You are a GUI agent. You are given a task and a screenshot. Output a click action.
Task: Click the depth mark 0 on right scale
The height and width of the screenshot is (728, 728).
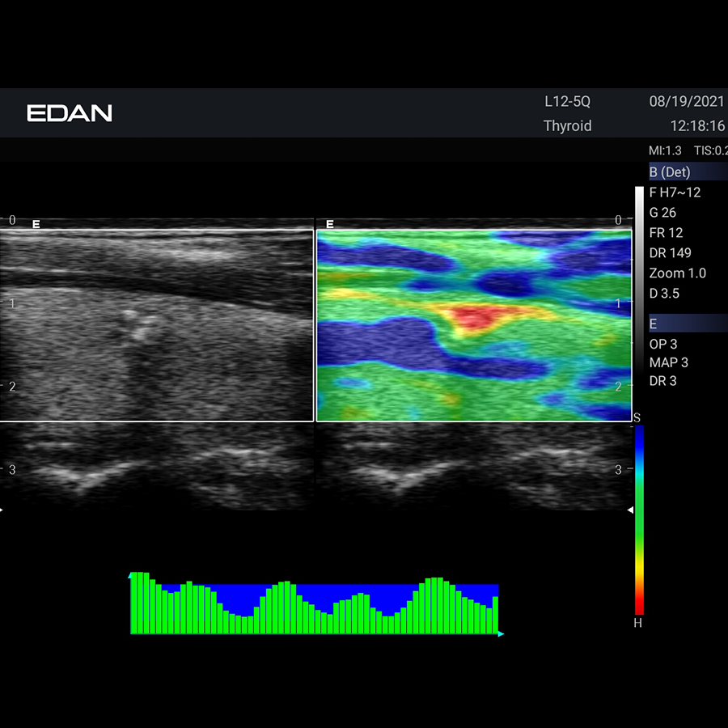(x=618, y=220)
